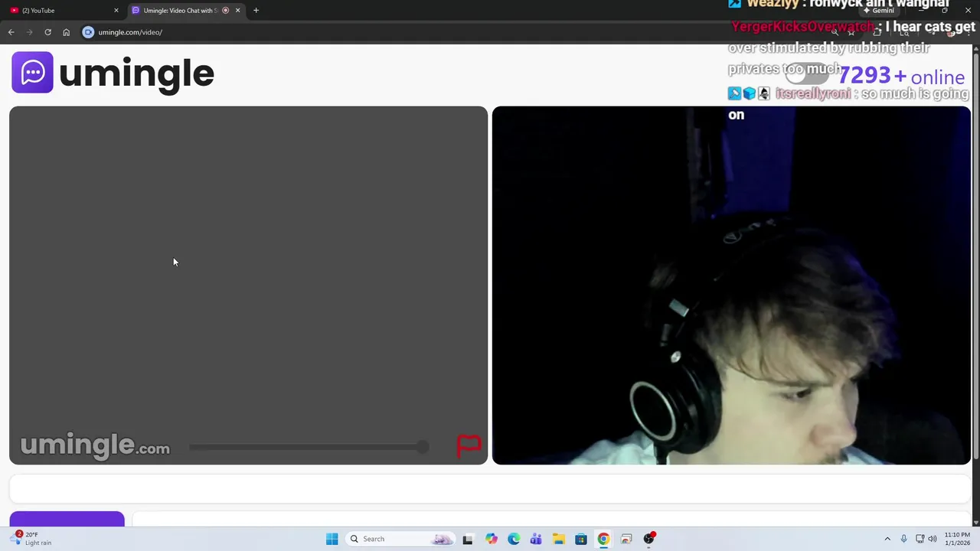
Task: Open Microsoft Teams from the taskbar
Action: click(536, 539)
